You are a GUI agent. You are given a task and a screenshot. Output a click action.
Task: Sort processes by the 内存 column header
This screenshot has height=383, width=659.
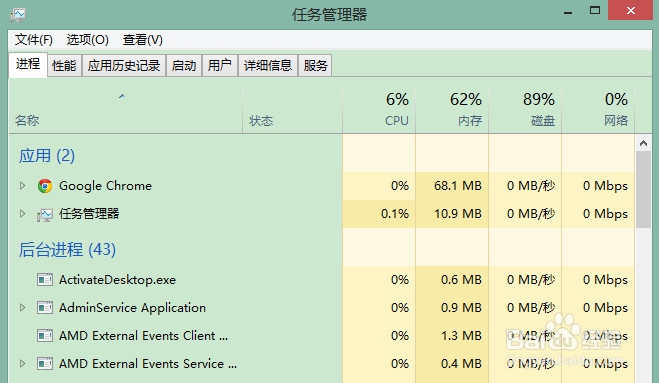pos(452,110)
